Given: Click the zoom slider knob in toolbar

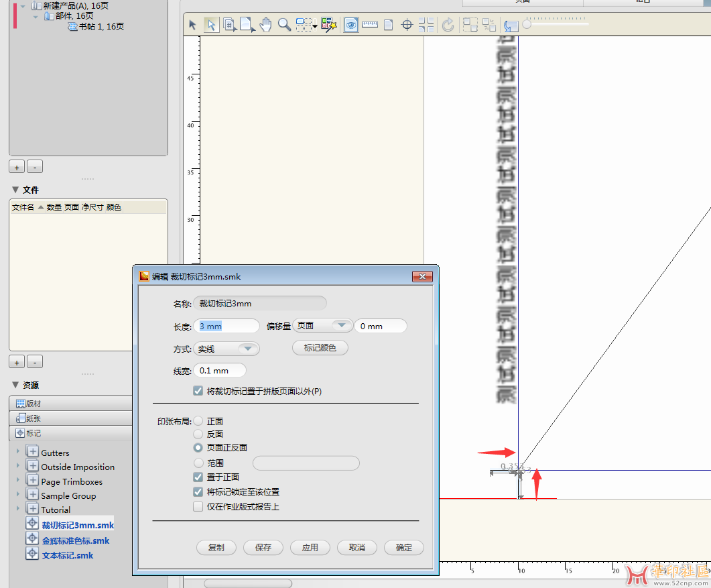Looking at the screenshot, I should tap(527, 25).
